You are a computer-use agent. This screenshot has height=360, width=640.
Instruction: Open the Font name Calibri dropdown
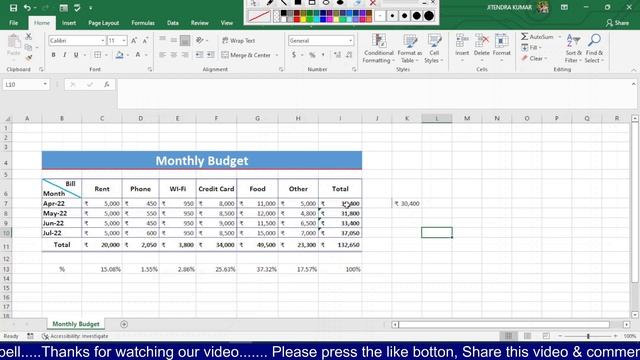point(102,40)
